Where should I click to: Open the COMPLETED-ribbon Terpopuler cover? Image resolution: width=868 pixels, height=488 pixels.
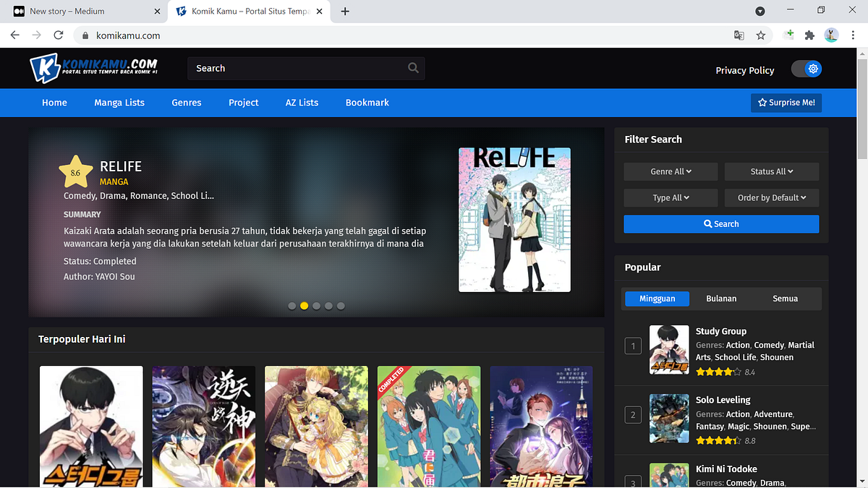[429, 427]
